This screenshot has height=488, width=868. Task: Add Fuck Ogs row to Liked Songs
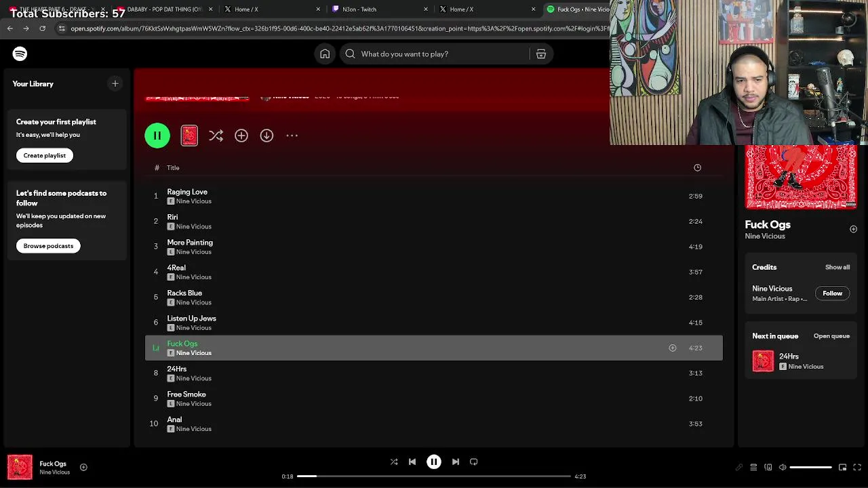point(673,348)
